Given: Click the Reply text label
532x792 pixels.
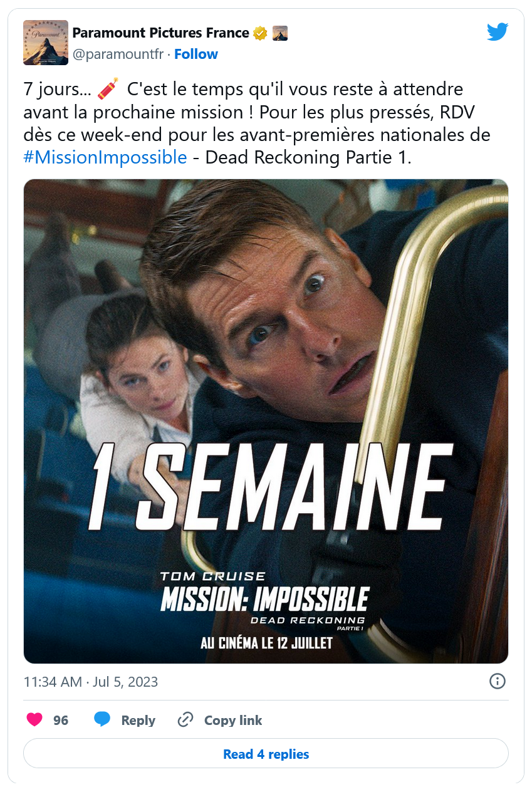Looking at the screenshot, I should [x=138, y=721].
